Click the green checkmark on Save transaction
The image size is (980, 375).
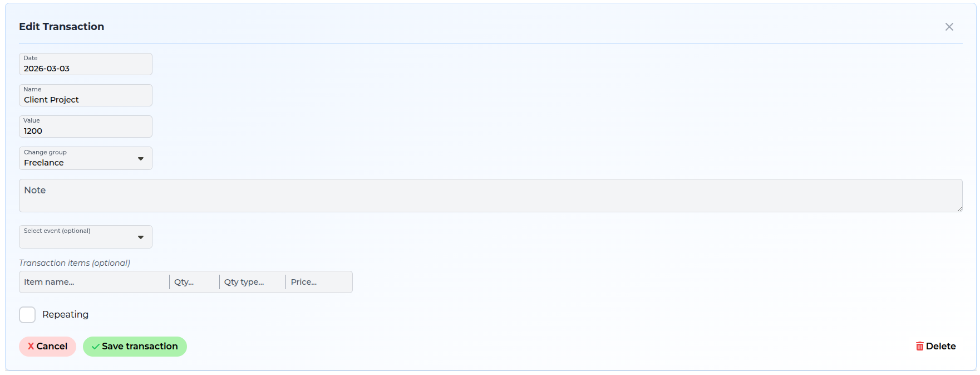95,346
